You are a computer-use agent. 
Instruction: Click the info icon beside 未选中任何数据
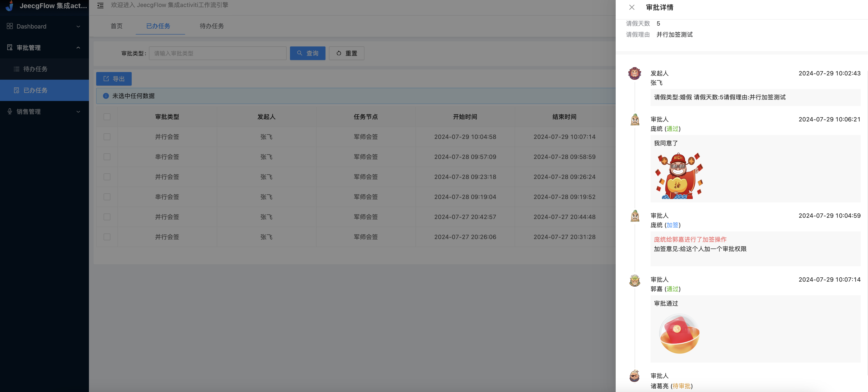[x=106, y=96]
